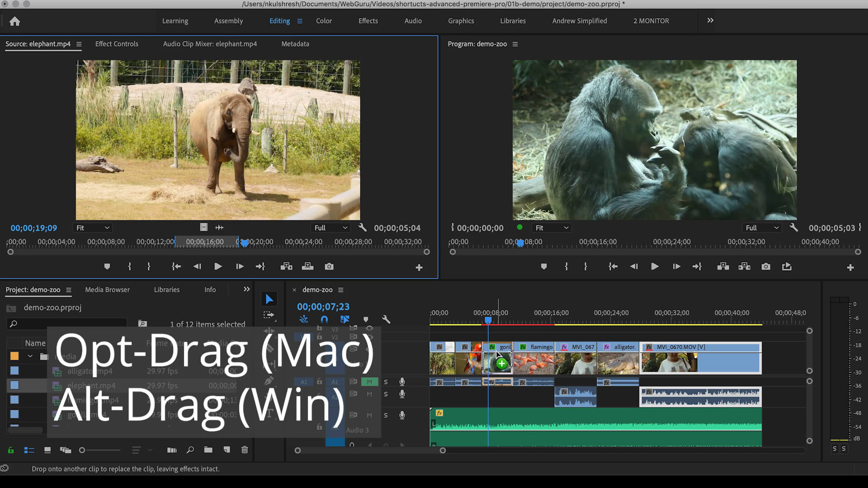Switch Project panel to Icon View
This screenshot has height=488, width=868.
click(47, 450)
